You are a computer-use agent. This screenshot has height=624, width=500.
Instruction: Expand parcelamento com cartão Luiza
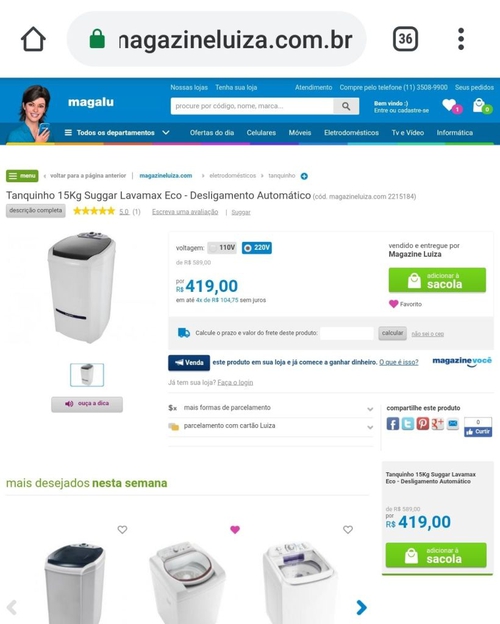pyautogui.click(x=271, y=426)
